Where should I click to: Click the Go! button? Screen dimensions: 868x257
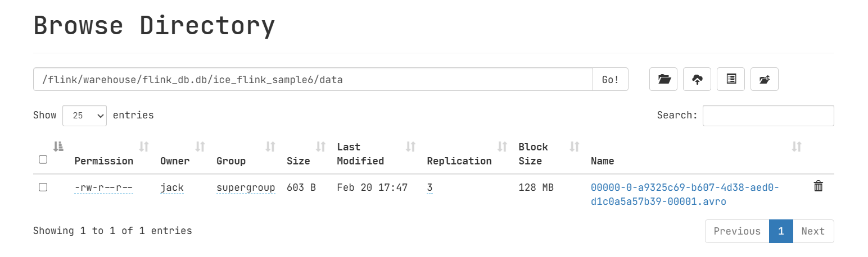(x=611, y=79)
